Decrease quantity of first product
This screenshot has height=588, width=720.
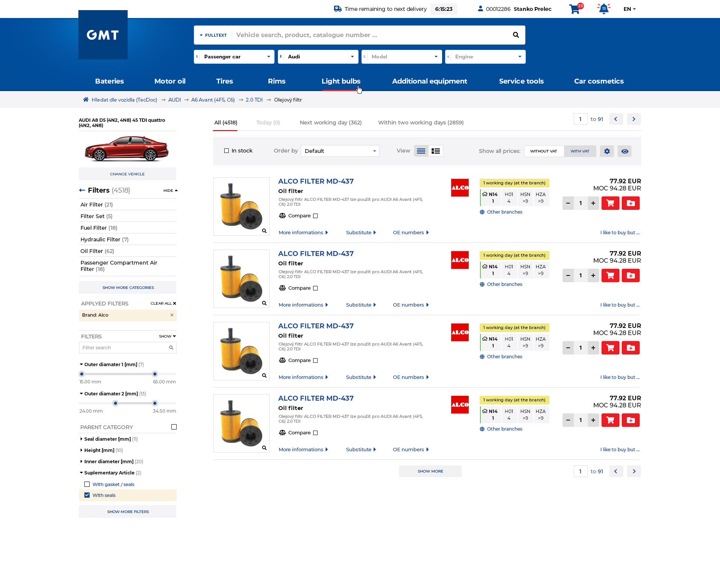click(568, 203)
